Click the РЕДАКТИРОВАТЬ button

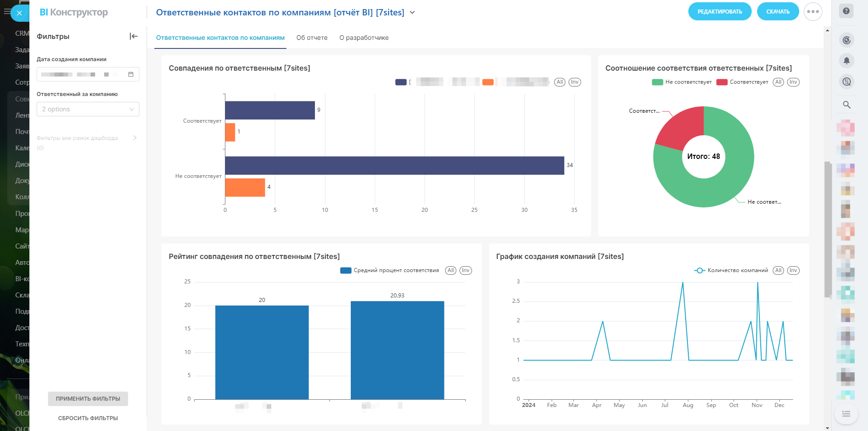click(x=720, y=12)
